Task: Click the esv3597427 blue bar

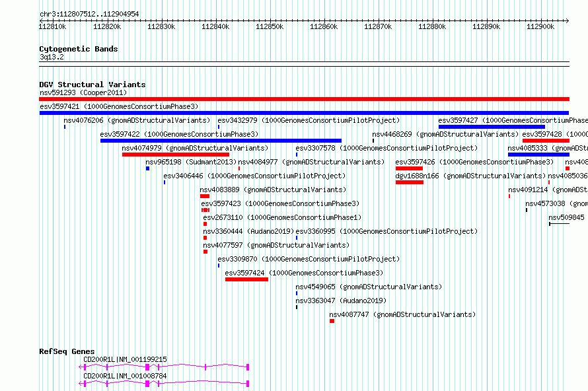Action: pyautogui.click(x=492, y=127)
